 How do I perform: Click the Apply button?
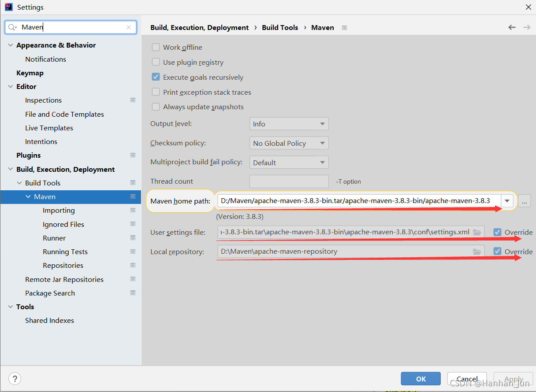point(514,379)
